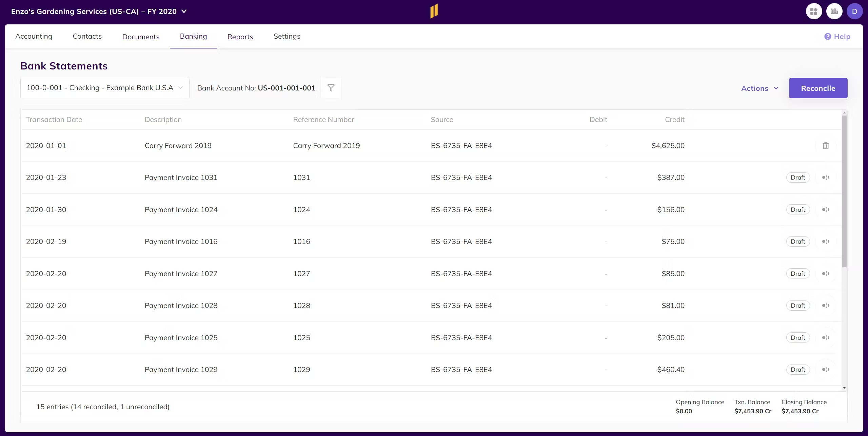Click Draft badge for Invoice 1024
Screen dimensions: 868x436
798,210
